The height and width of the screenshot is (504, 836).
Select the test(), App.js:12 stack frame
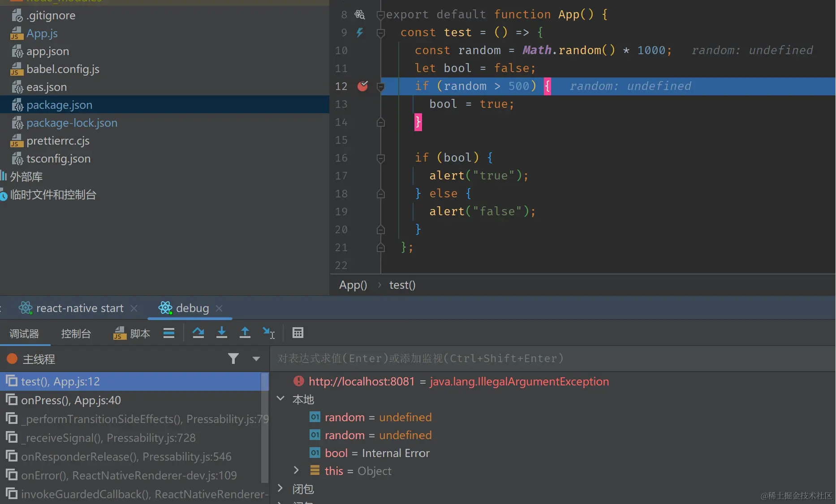(x=131, y=381)
